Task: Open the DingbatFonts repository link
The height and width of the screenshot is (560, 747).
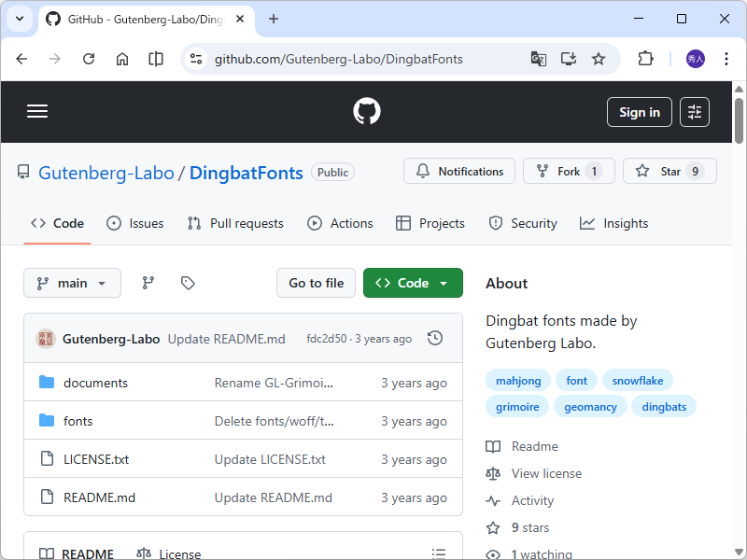Action: (x=247, y=173)
